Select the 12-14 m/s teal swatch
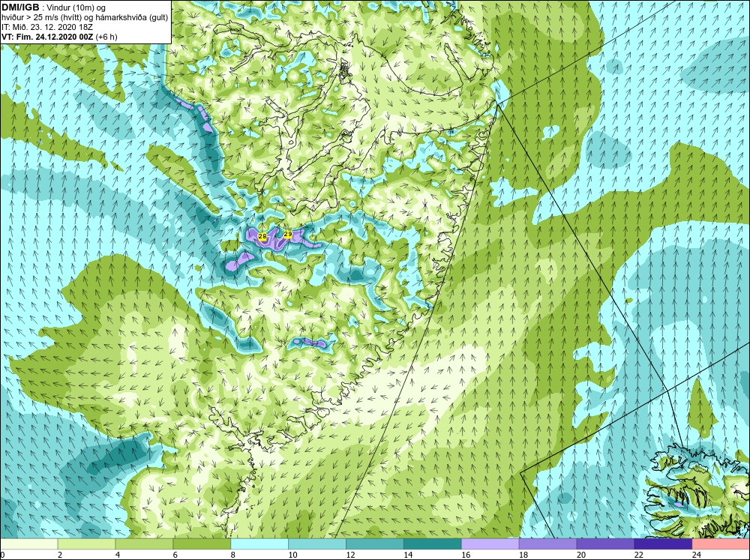This screenshot has height=560, width=750. point(375,544)
